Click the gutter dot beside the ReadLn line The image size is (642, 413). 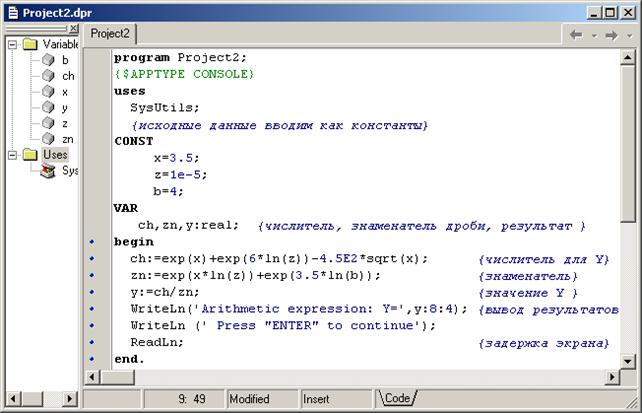tap(92, 342)
